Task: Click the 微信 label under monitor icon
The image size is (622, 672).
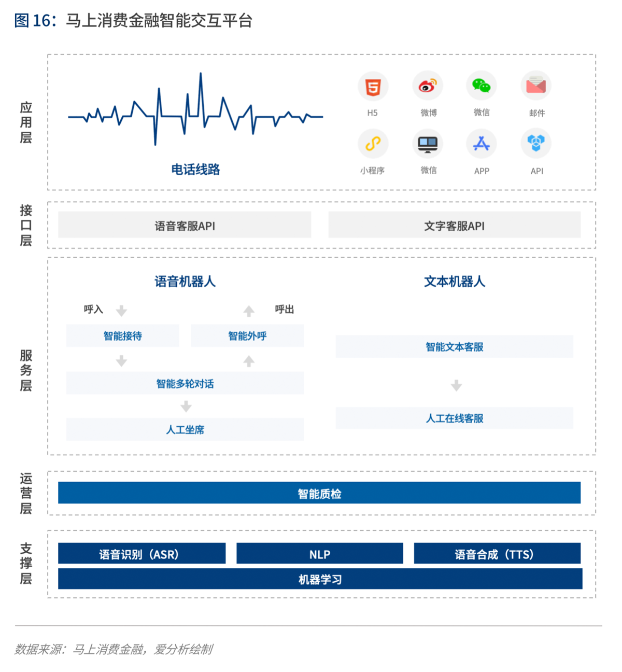Action: [x=429, y=170]
